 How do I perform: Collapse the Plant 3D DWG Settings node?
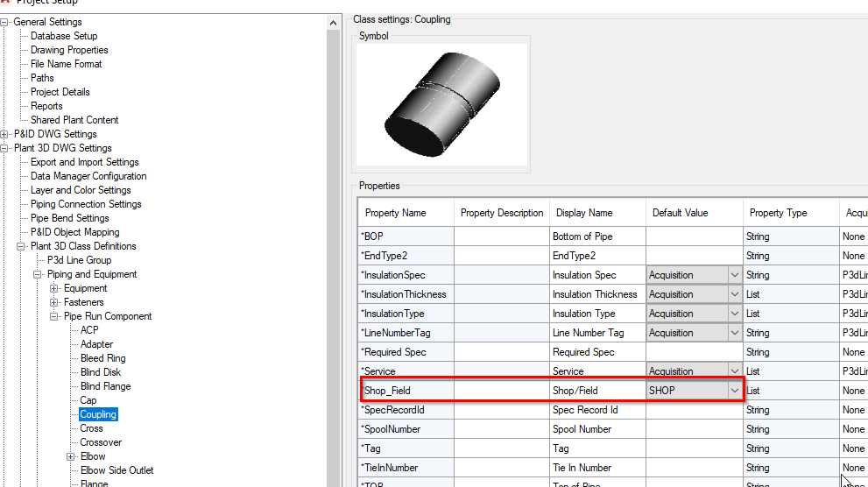tap(4, 148)
